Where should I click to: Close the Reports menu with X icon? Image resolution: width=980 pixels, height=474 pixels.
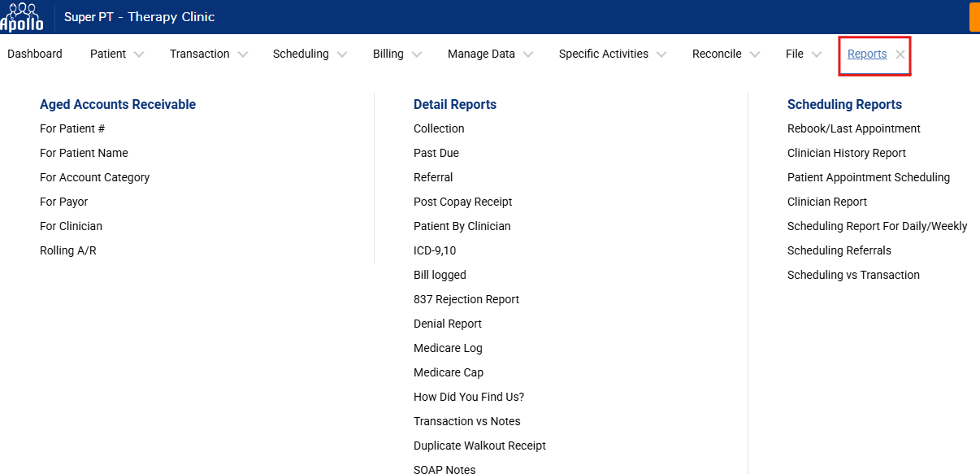click(900, 54)
